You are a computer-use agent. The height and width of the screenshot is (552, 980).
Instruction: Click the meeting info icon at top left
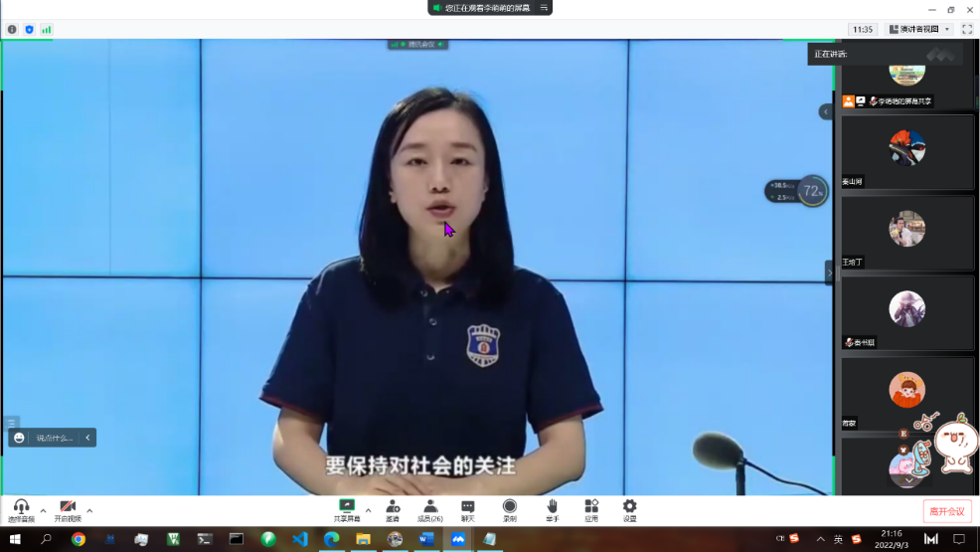tap(12, 30)
